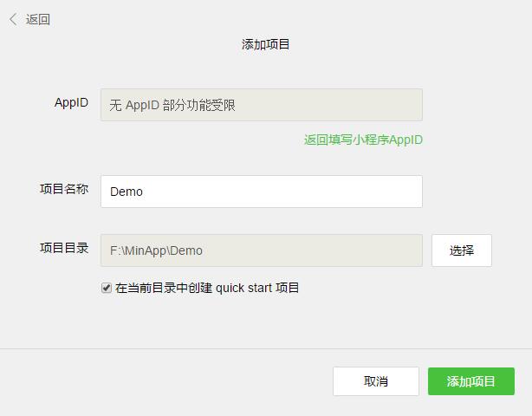The width and height of the screenshot is (532, 416).
Task: Click the 无 AppID 部分功能受限 placeholder text
Action: tap(172, 105)
